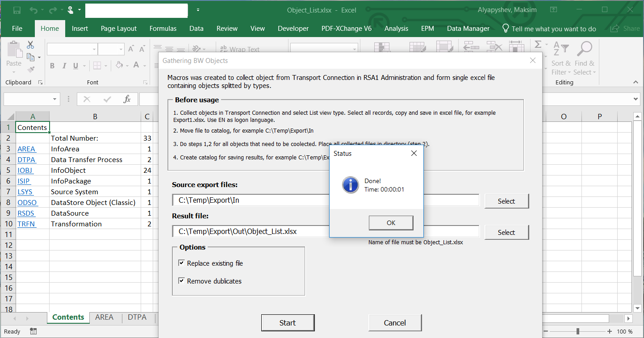Open Customize Quick Access Toolbar arrow
The height and width of the screenshot is (338, 644).
click(198, 10)
